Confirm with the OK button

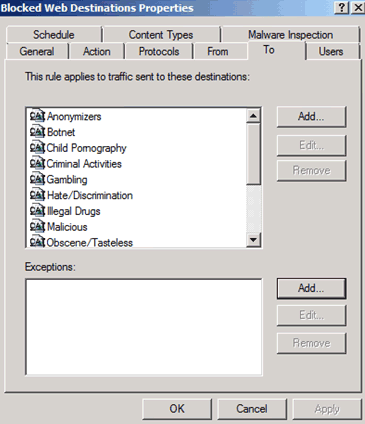click(x=177, y=409)
